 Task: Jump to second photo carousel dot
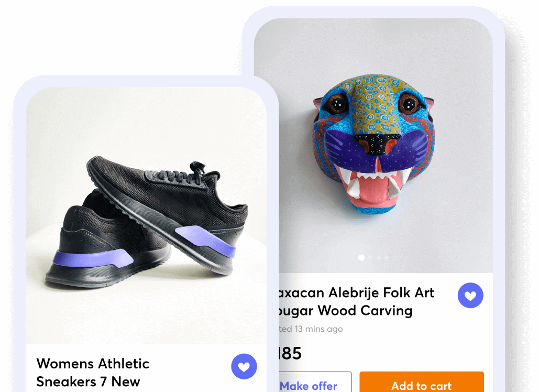[x=370, y=258]
